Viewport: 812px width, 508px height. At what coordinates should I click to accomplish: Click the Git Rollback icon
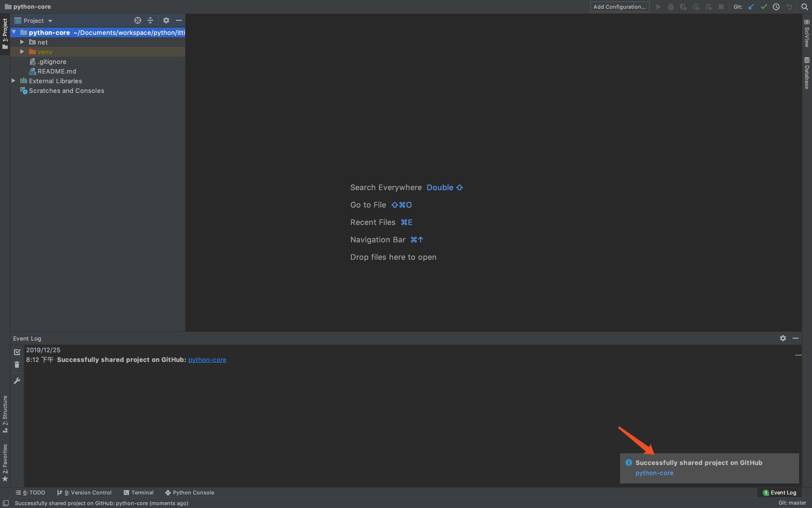[789, 7]
